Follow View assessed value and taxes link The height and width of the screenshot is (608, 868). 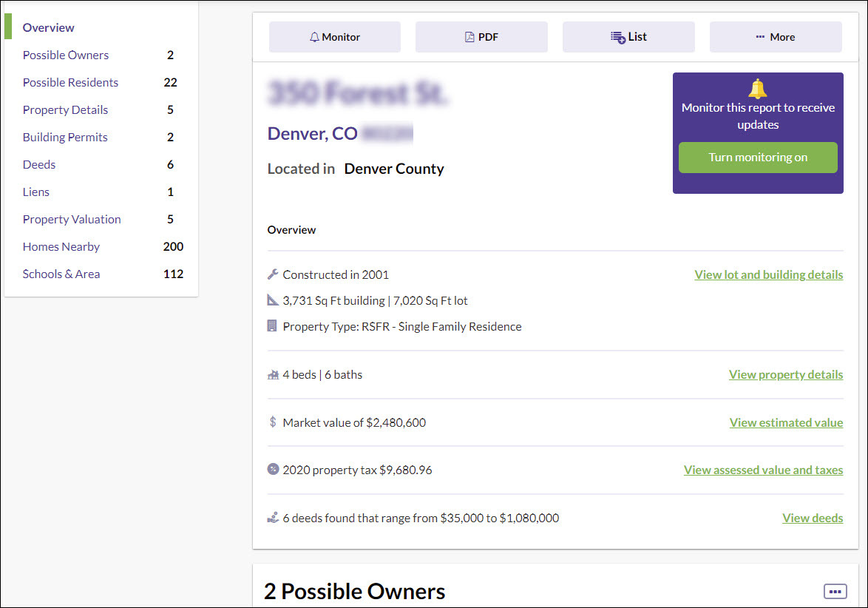(763, 470)
